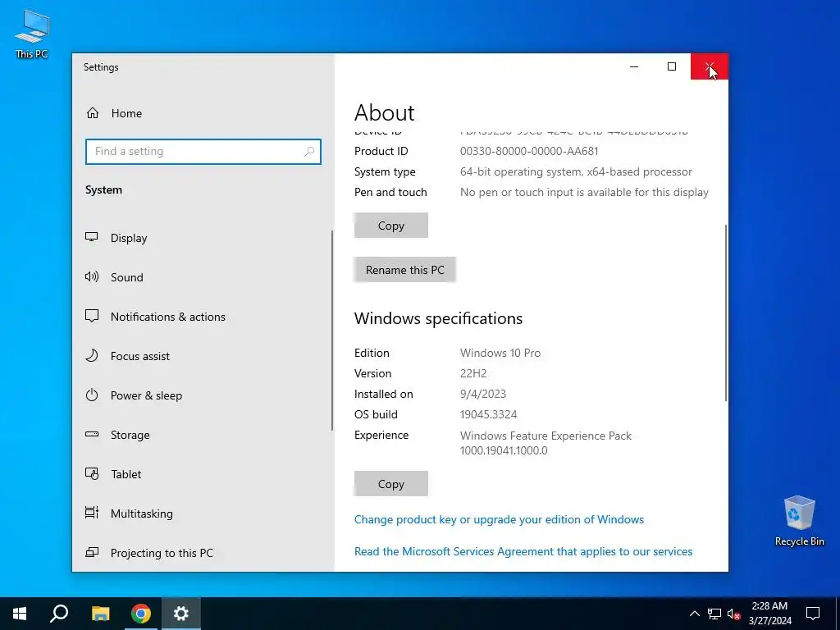840x630 pixels.
Task: Click the Storage drive icon
Action: click(92, 435)
